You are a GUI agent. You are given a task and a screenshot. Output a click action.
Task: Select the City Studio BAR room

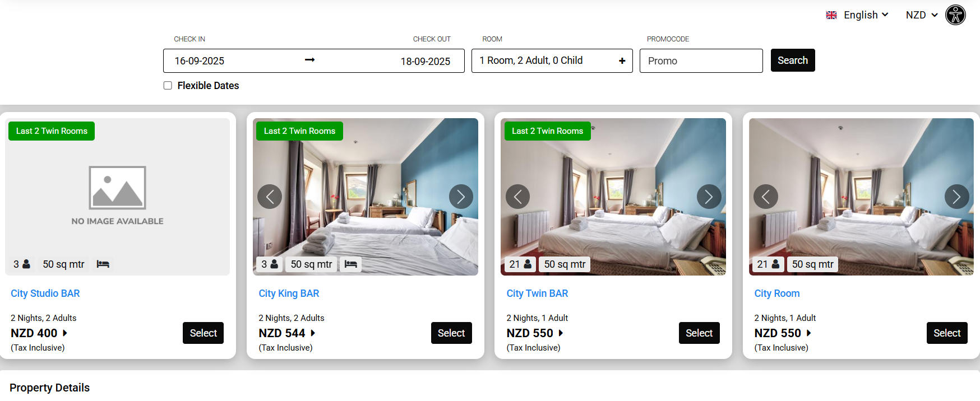[x=203, y=333]
